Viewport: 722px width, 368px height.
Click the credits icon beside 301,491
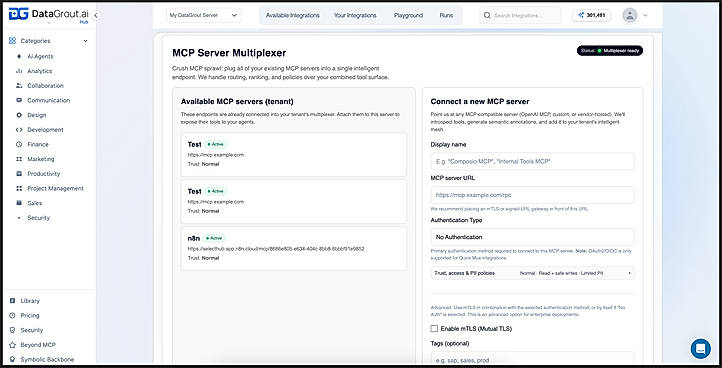581,15
